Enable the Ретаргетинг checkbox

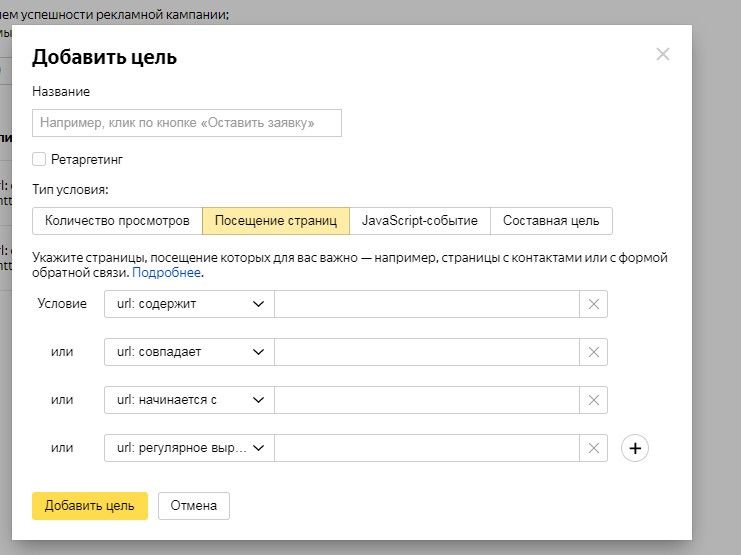pyautogui.click(x=39, y=159)
